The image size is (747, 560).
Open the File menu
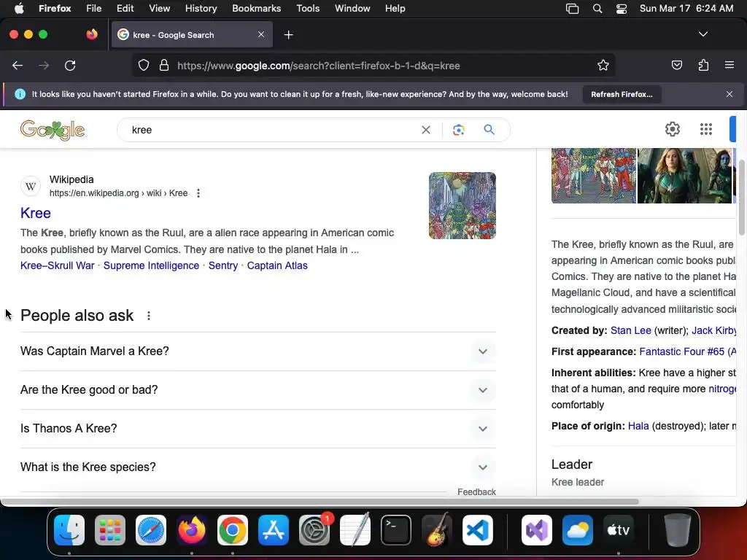pyautogui.click(x=93, y=8)
